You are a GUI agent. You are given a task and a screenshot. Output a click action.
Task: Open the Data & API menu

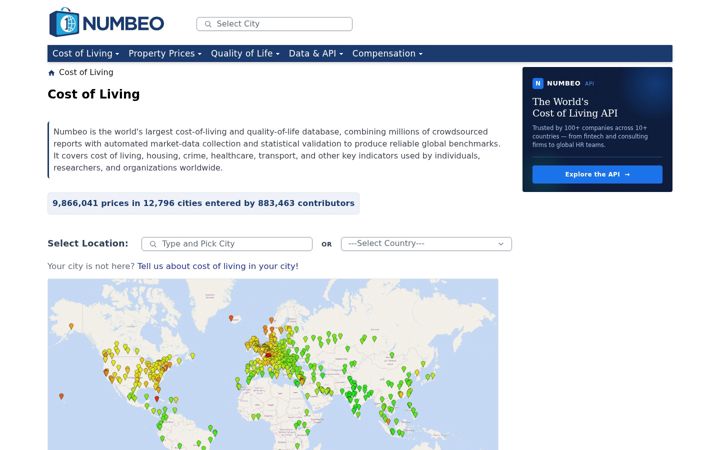click(x=316, y=53)
